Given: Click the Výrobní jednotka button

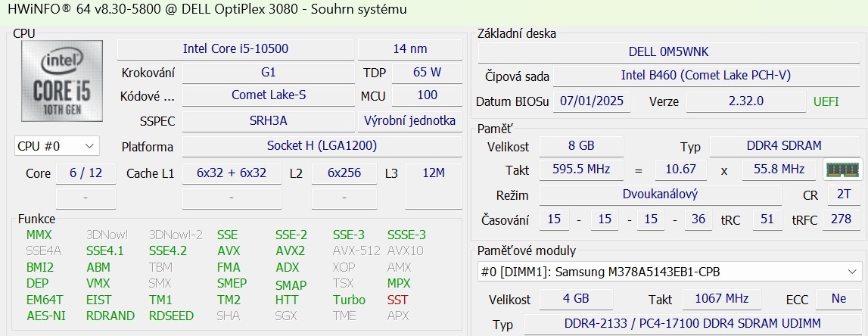Looking at the screenshot, I should 409,120.
